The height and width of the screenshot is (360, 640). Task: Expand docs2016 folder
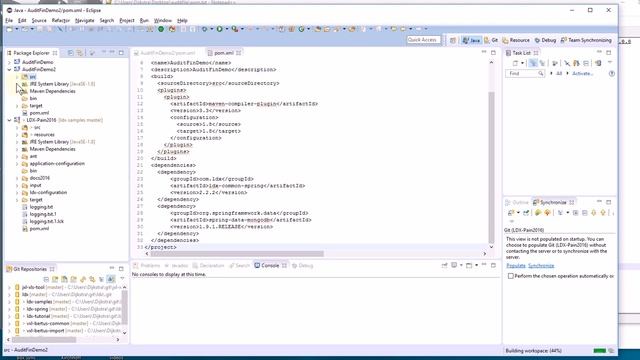(17, 178)
